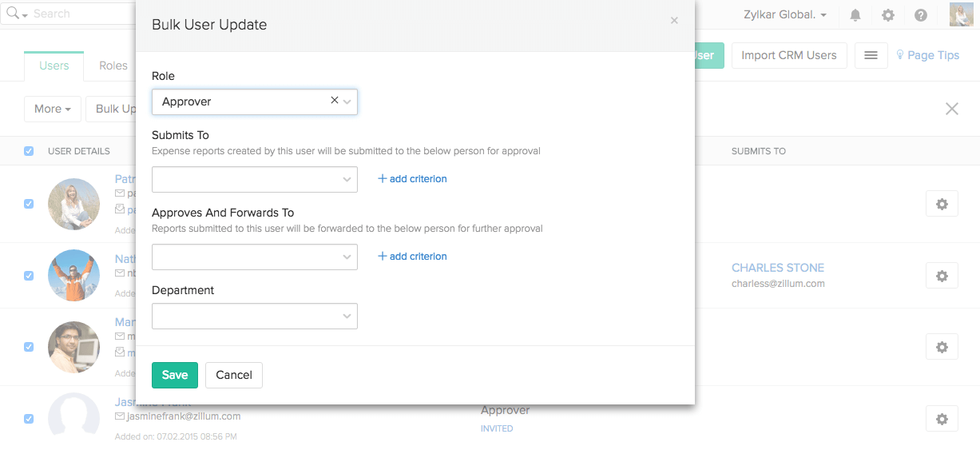Open gear options for Charles Stone row

(x=942, y=276)
